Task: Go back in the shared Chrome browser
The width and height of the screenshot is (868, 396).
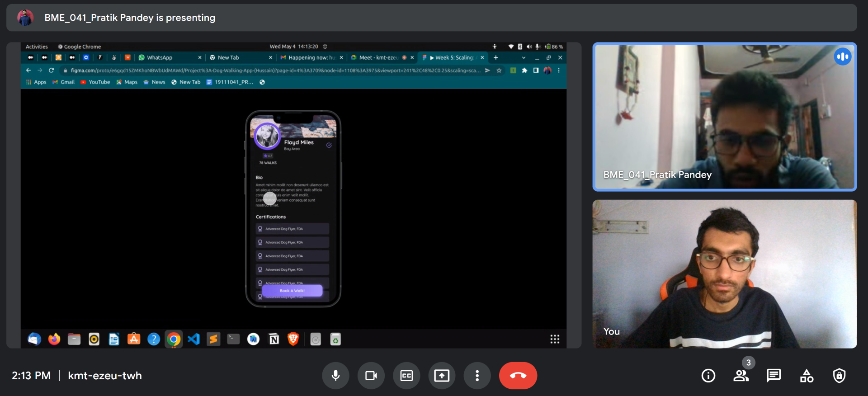Action: click(28, 70)
